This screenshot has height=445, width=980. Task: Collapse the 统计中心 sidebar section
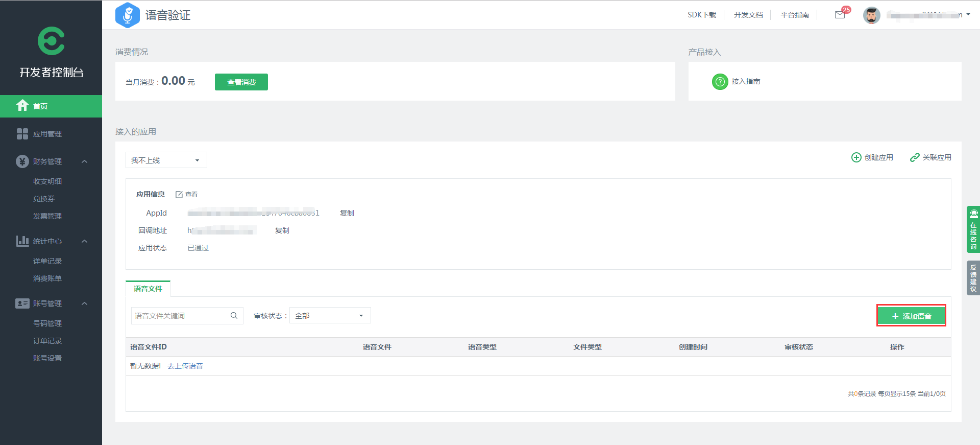click(x=85, y=241)
